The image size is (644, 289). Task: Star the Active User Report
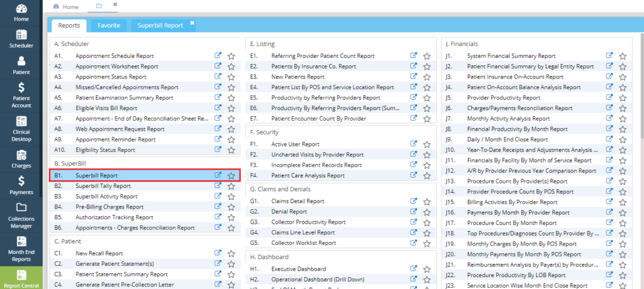[x=427, y=144]
